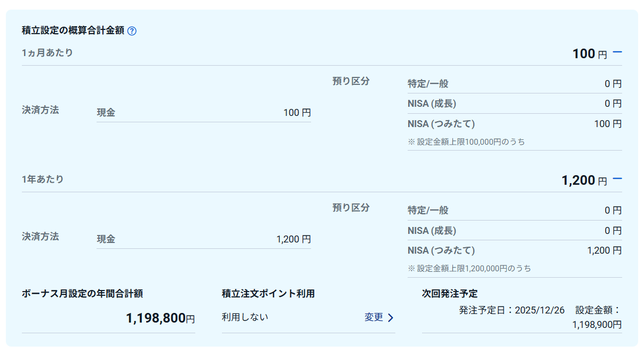Click the yearly NISA (つみたて) 1,200 円 row
Viewport: 644px width, 353px height.
pos(514,250)
